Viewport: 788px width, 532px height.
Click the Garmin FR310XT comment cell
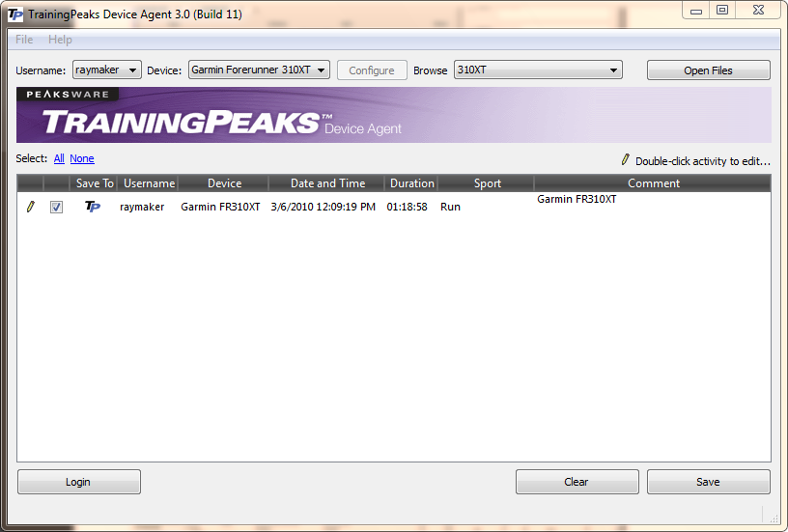pos(577,199)
